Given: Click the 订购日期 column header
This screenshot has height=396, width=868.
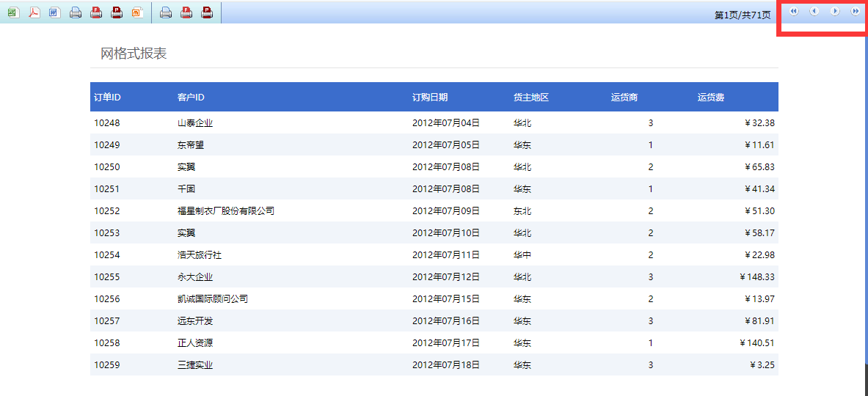Looking at the screenshot, I should pyautogui.click(x=430, y=98).
